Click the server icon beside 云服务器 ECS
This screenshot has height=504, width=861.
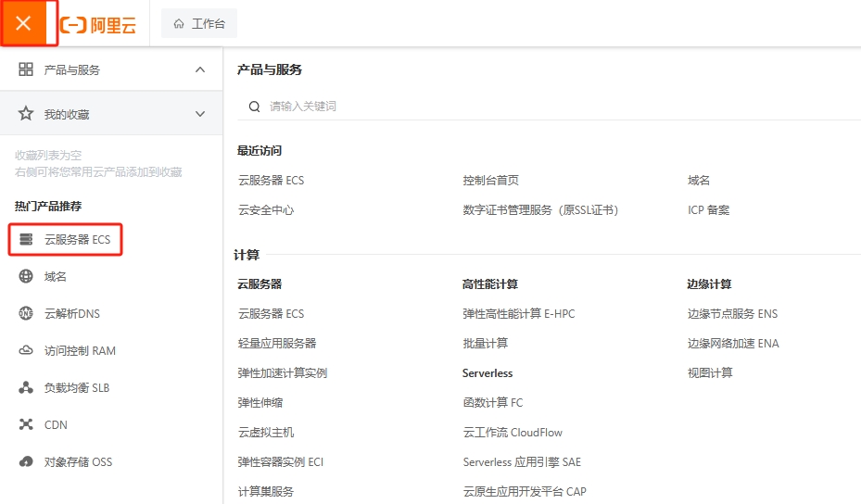point(26,239)
